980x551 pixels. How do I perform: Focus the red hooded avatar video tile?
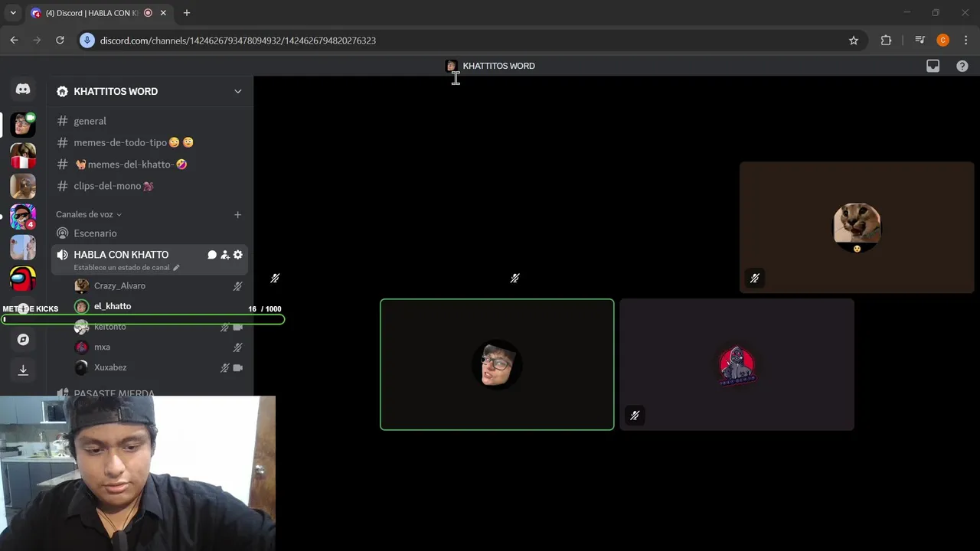(737, 364)
